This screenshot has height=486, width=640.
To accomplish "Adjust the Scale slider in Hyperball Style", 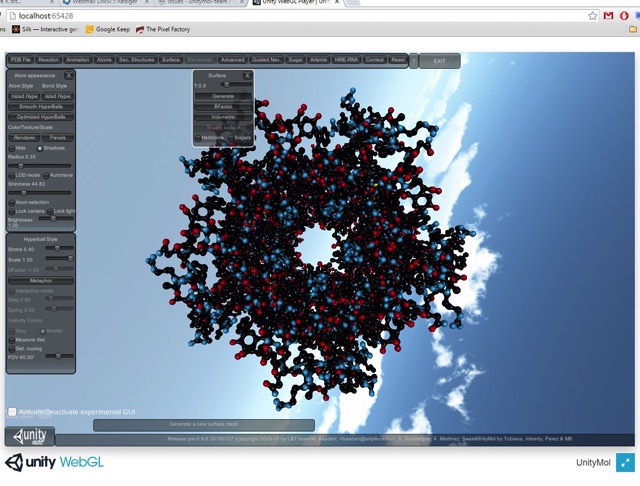I will [60, 258].
